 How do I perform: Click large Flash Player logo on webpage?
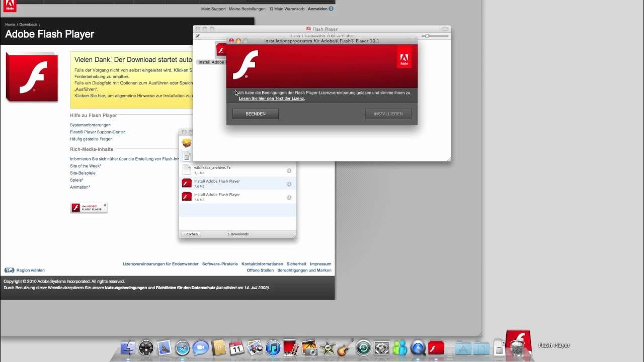[x=32, y=77]
